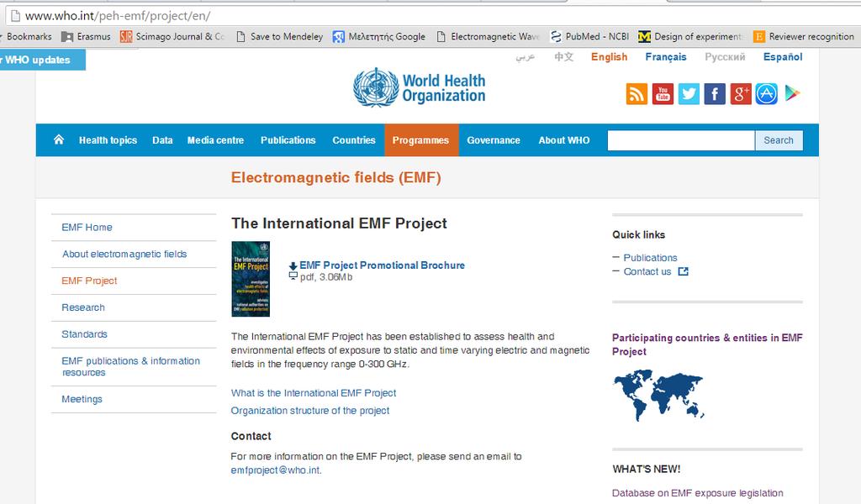Open the PubMed - NCBI bookmark

tap(589, 37)
